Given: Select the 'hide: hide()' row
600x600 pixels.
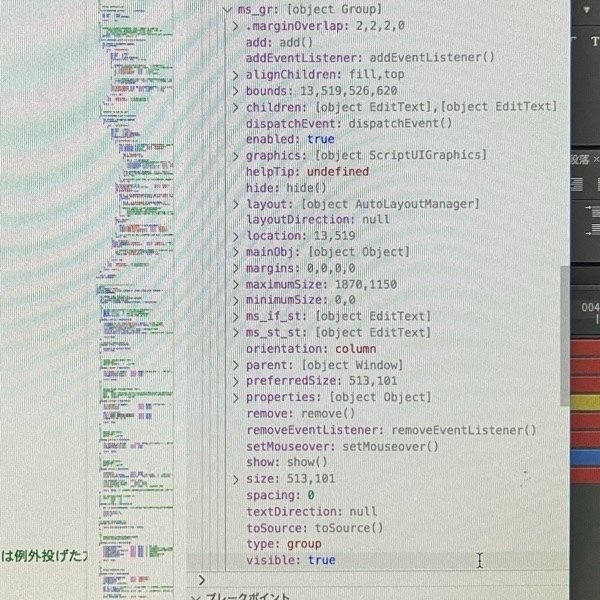Looking at the screenshot, I should click(x=286, y=188).
